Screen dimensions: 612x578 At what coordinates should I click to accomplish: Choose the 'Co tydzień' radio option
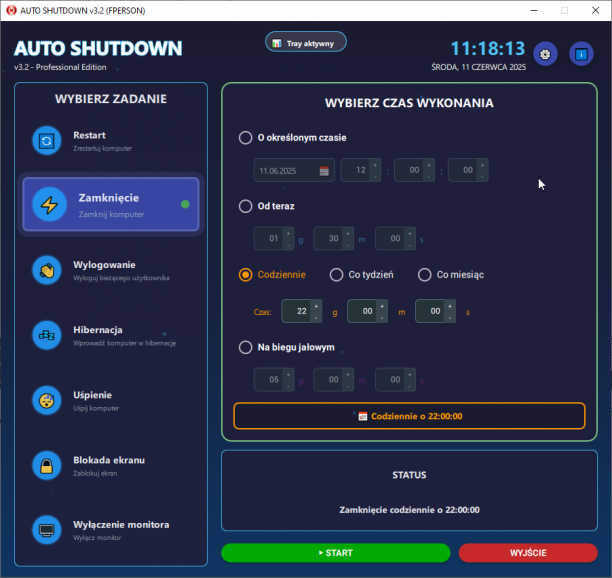click(x=336, y=275)
